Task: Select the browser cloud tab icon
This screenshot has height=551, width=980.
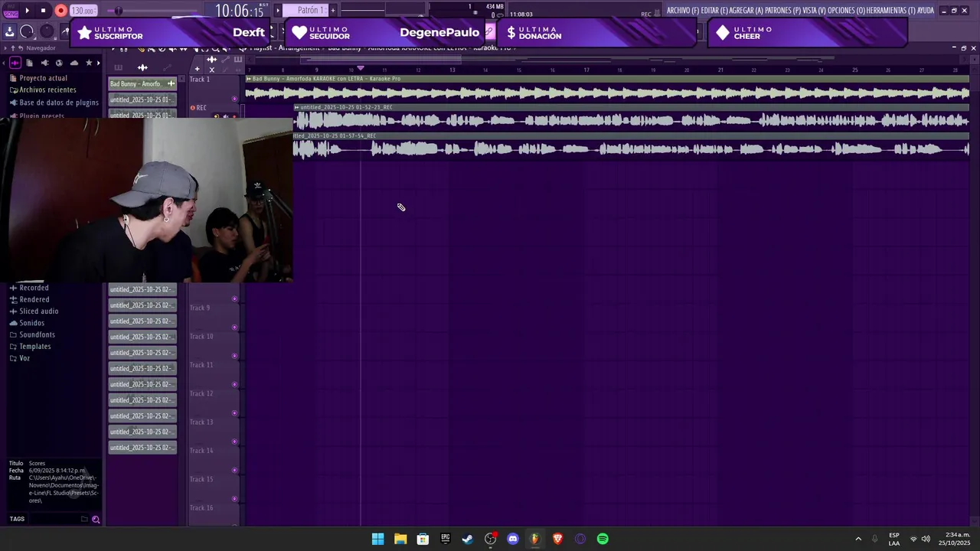Action: (74, 63)
